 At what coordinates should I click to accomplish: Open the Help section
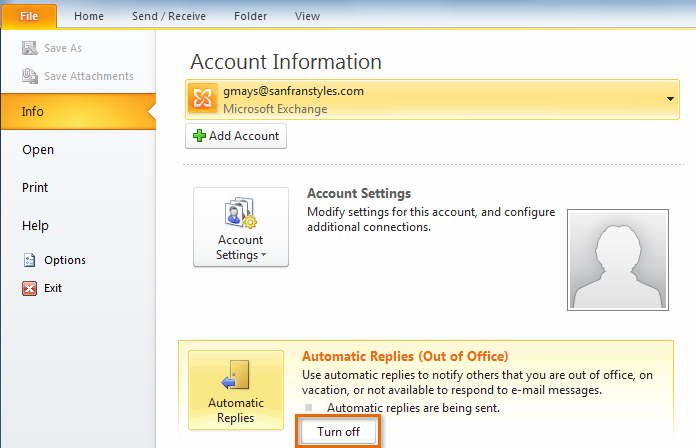(35, 226)
